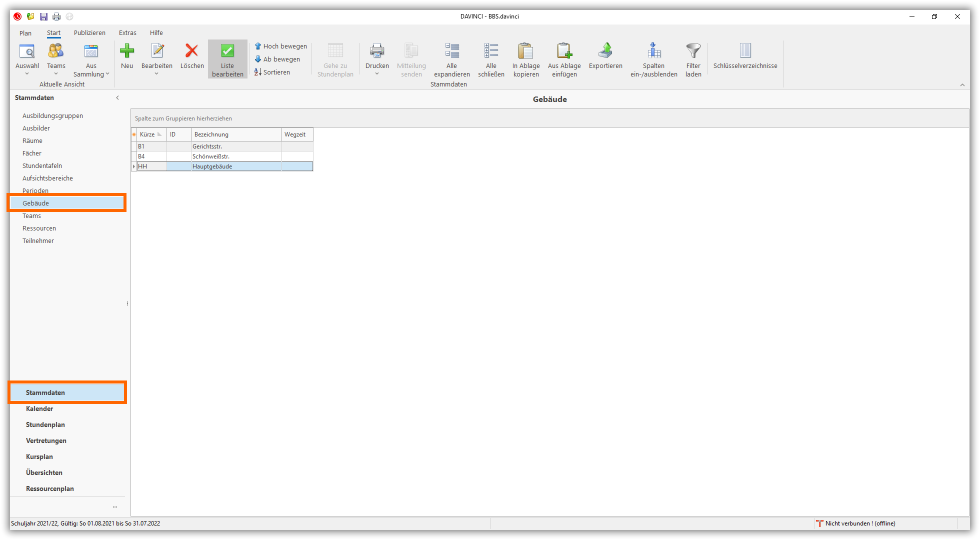980x540 pixels.
Task: Open the Publizieren ribbon tab
Action: coord(89,33)
